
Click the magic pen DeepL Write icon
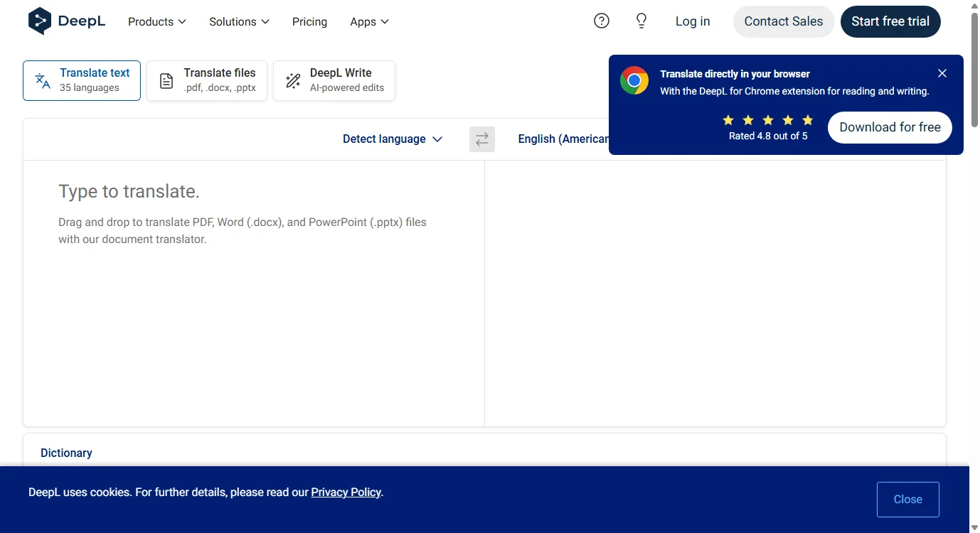(x=293, y=81)
